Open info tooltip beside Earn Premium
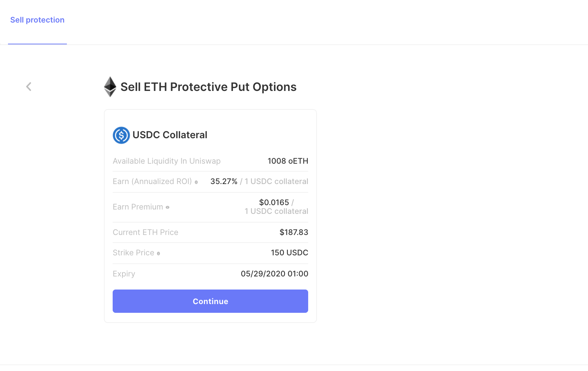 coord(168,207)
